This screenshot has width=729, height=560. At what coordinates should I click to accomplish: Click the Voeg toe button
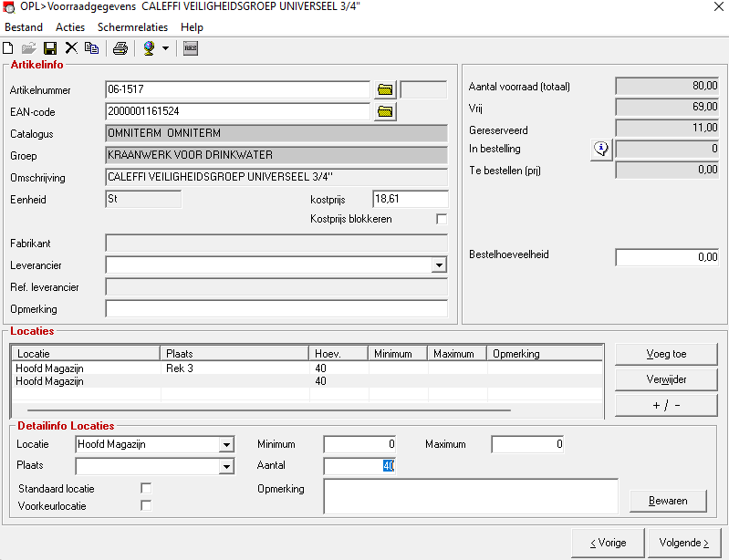point(666,354)
